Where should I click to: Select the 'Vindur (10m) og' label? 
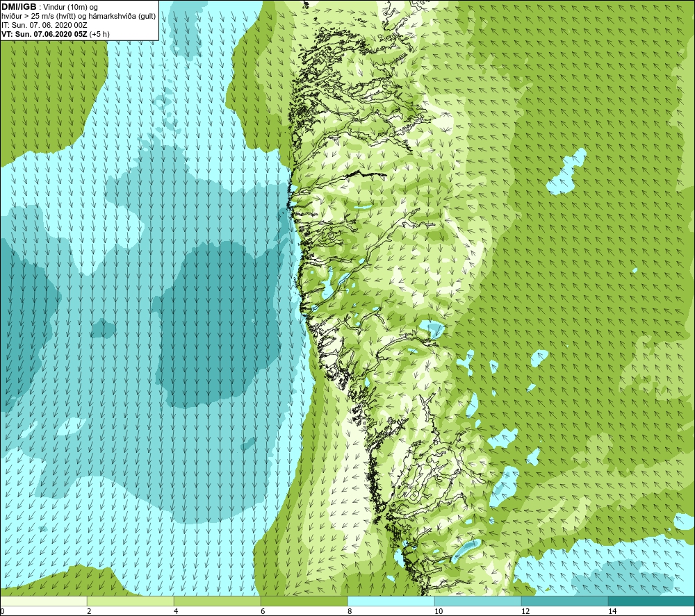pyautogui.click(x=70, y=8)
